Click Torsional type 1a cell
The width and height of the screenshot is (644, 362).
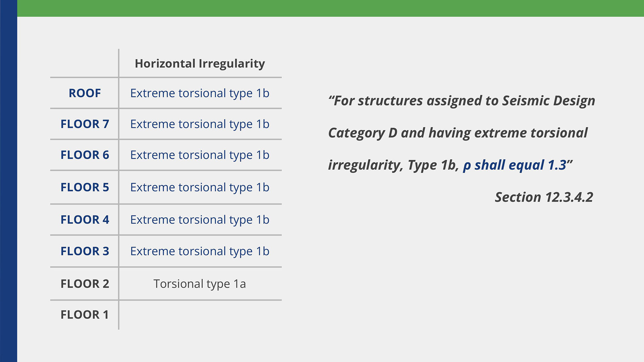200,284
